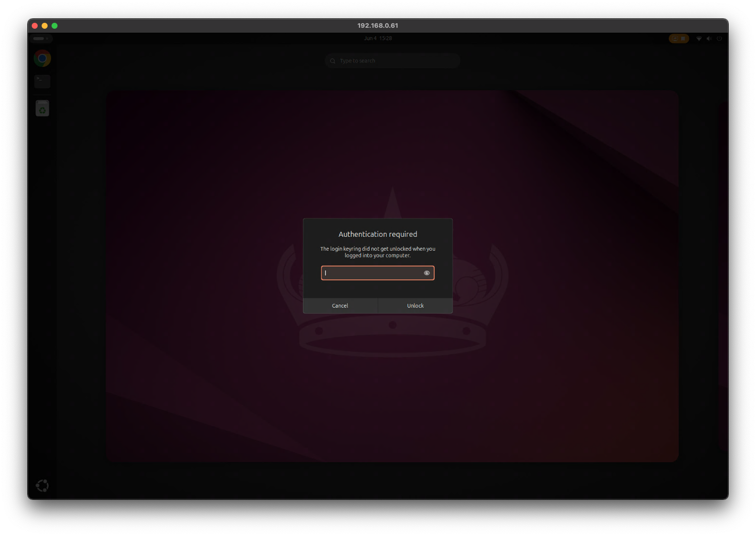Stop screen sharing with the square icon

[683, 39]
